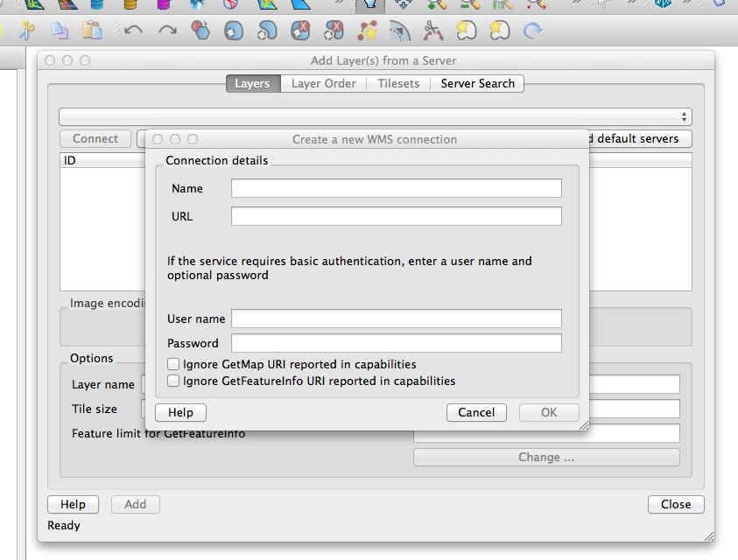Open the server connection dropdown list
The height and width of the screenshot is (560, 738).
pyautogui.click(x=375, y=116)
